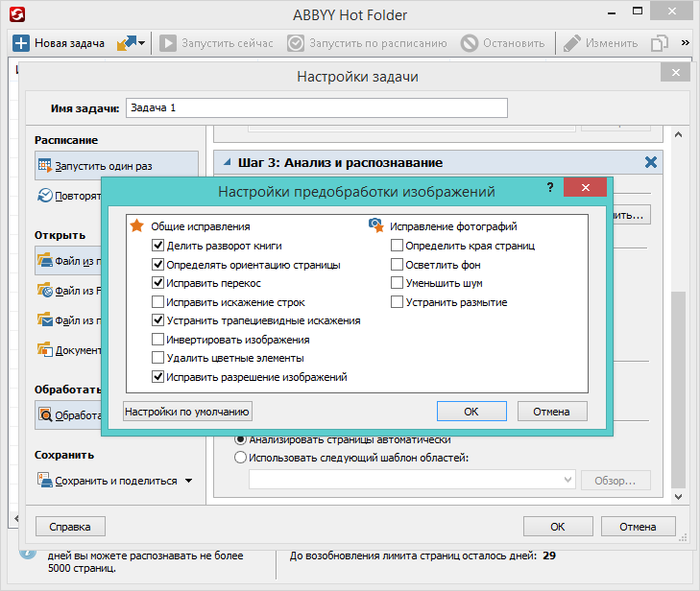Viewport: 700px width, 591px height.
Task: Select 'Анализировать страницы автоматически' radio
Action: [240, 439]
